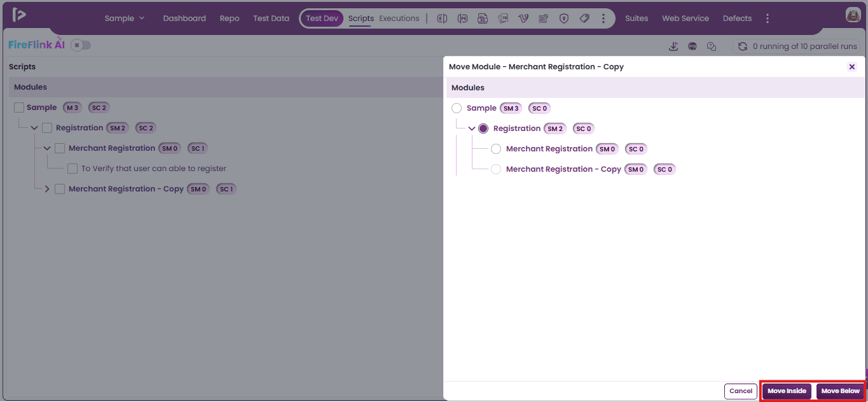Click the tag label icon in Test Dev bar
868x402 pixels.
click(584, 18)
